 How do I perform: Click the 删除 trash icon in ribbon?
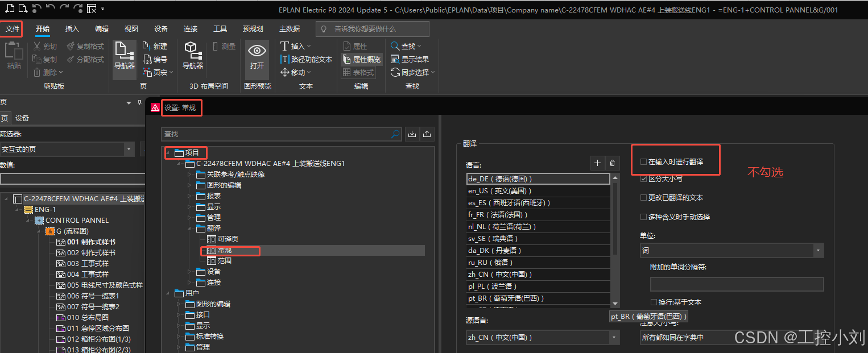(x=37, y=72)
